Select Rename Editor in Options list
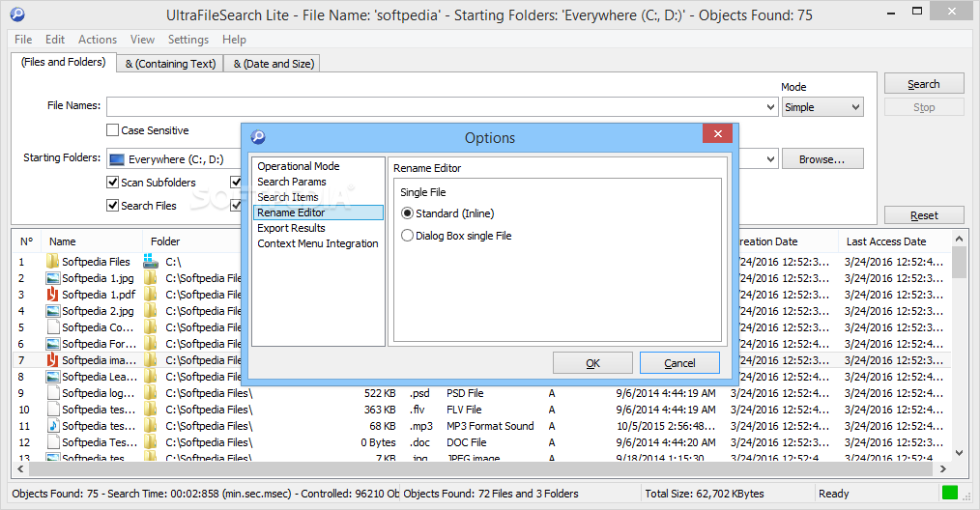 coord(318,212)
